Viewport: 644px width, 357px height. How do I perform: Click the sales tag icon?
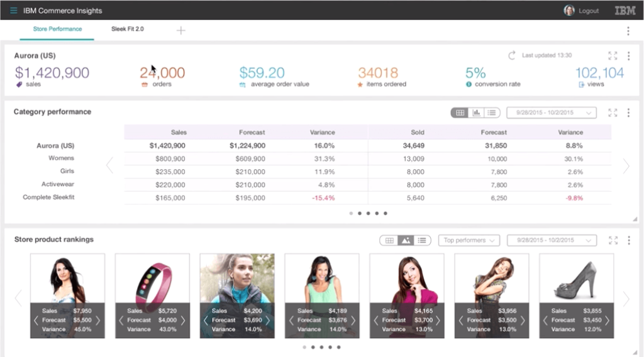[x=19, y=84]
